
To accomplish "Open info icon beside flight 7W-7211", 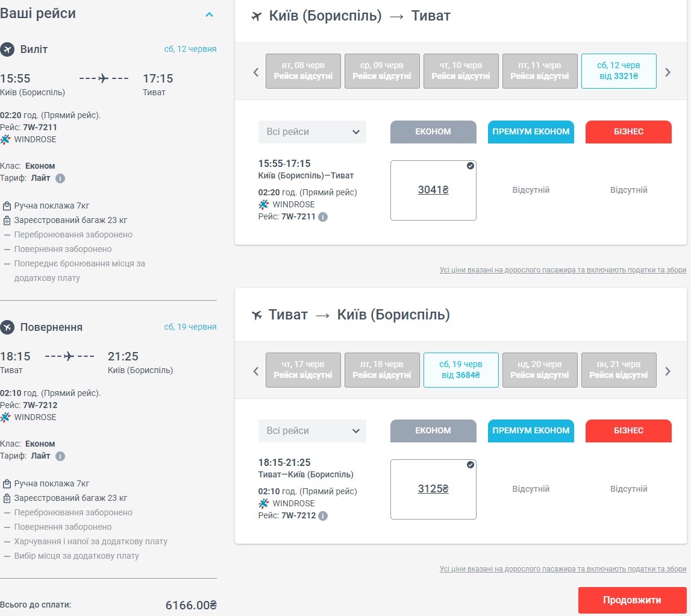I will click(323, 217).
